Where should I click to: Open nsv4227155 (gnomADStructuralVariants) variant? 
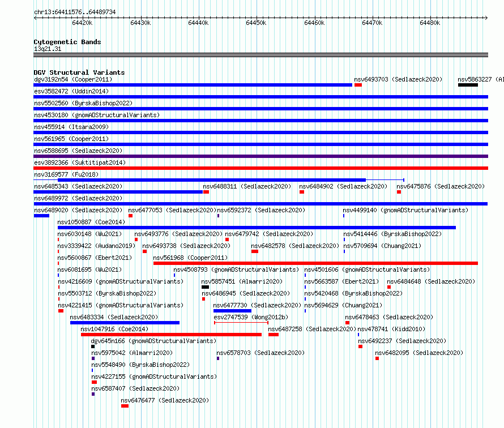coord(154,376)
